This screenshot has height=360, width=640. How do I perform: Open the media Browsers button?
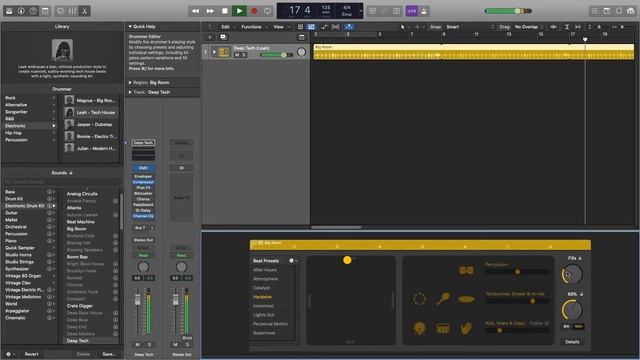point(631,11)
